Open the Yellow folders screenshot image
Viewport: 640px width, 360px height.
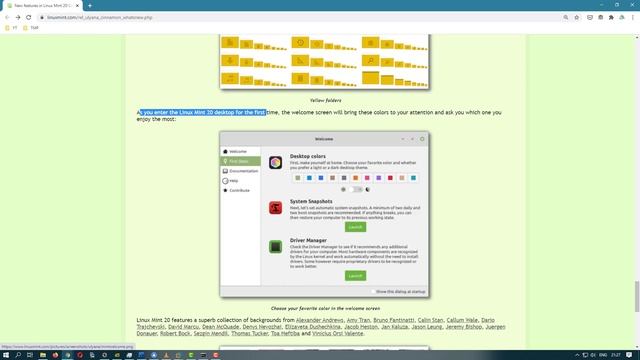324,61
